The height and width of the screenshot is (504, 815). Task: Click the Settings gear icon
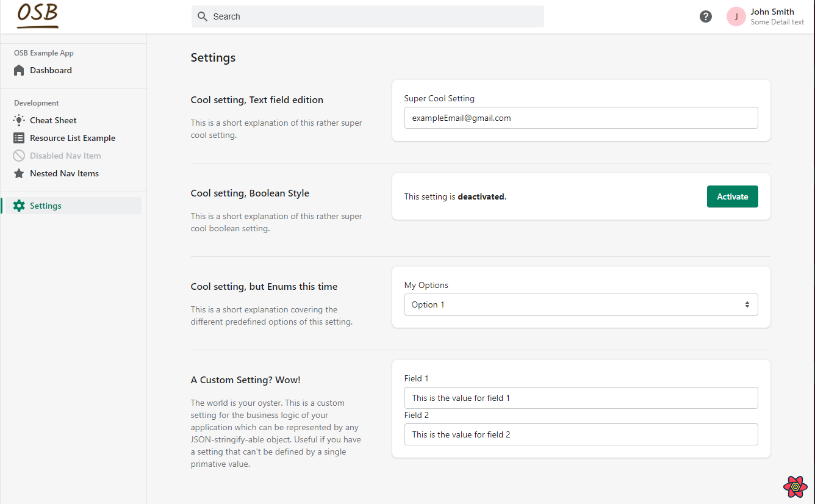[19, 206]
